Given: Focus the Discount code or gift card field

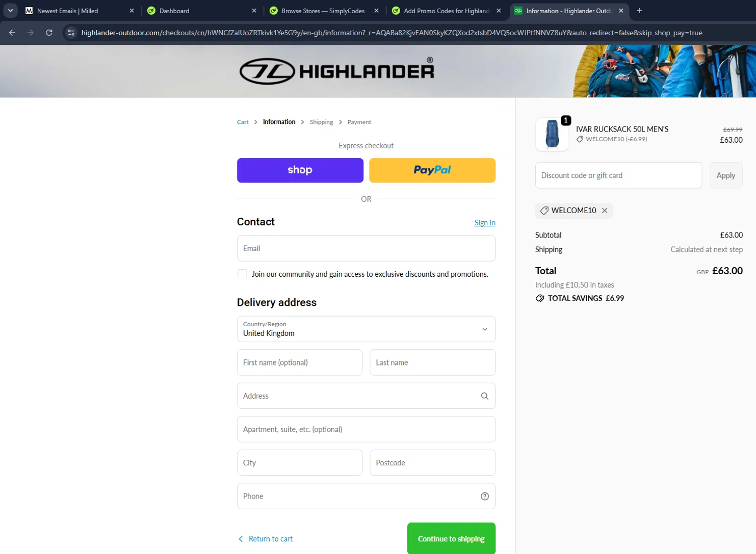Looking at the screenshot, I should (618, 175).
